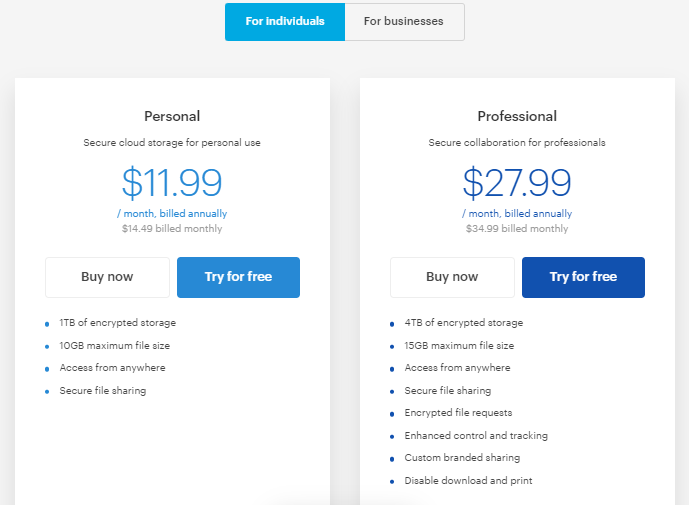This screenshot has width=689, height=505.
Task: Click 10GB maximum file size feature
Action: pyautogui.click(x=115, y=345)
